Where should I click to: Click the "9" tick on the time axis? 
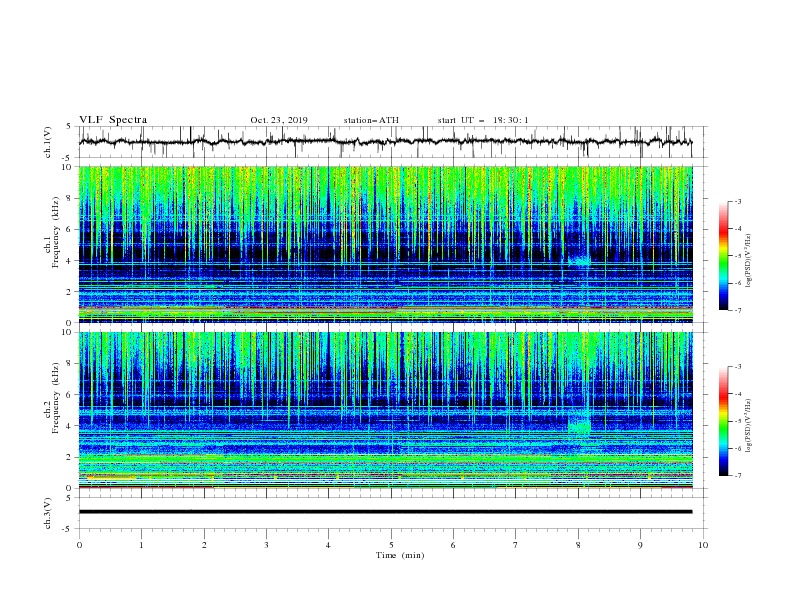pyautogui.click(x=640, y=545)
